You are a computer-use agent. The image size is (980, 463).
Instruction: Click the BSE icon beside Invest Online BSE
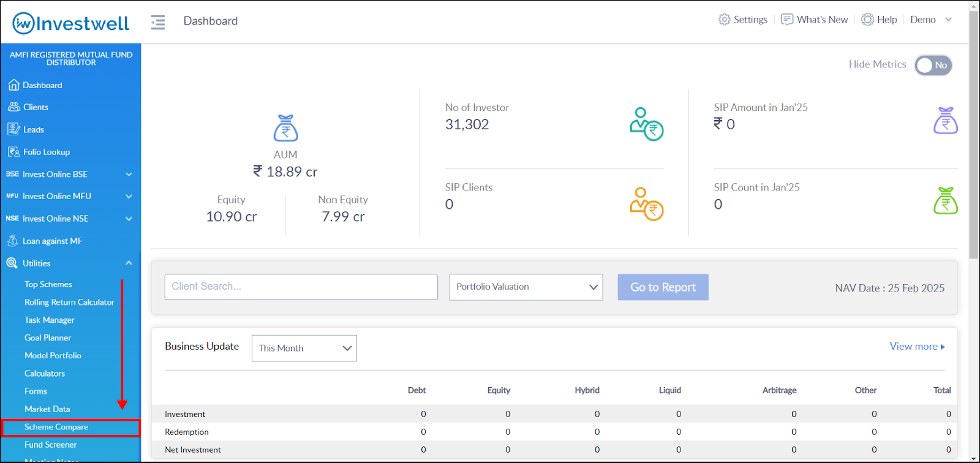12,174
